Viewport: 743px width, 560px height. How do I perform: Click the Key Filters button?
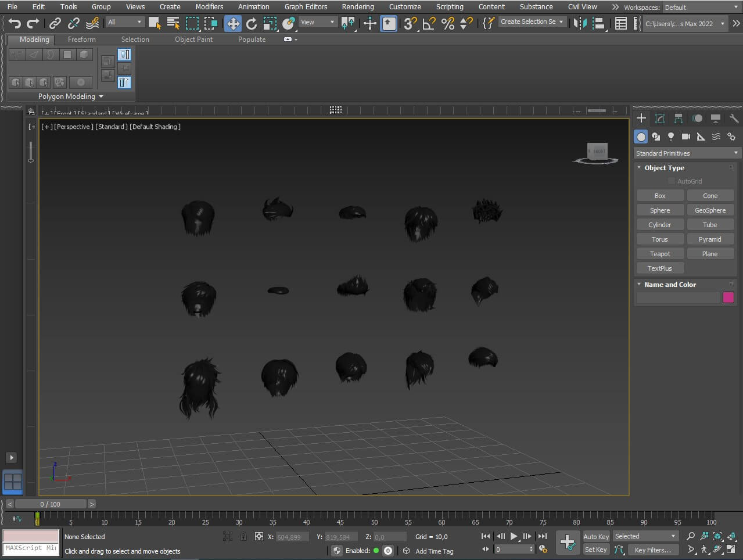click(x=652, y=550)
